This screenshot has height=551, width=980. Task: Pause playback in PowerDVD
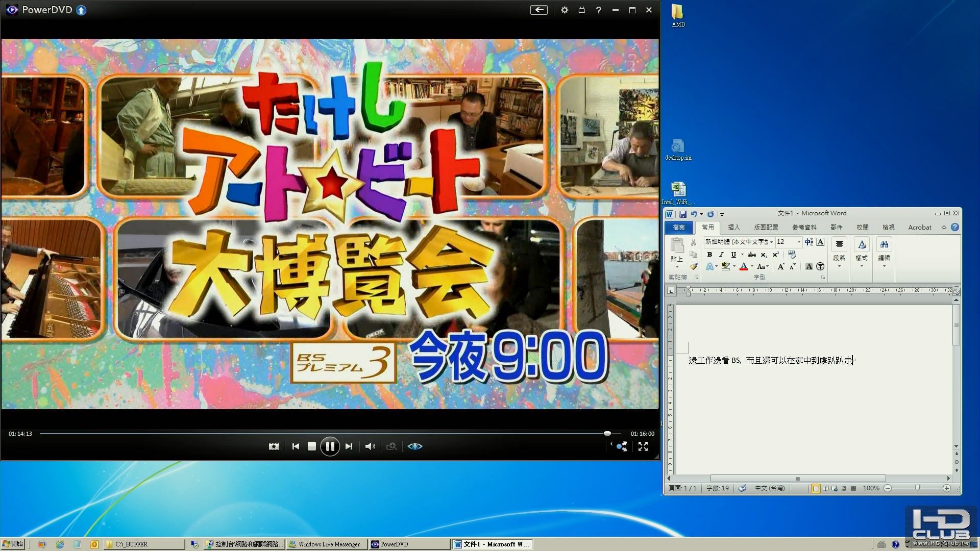coord(330,446)
